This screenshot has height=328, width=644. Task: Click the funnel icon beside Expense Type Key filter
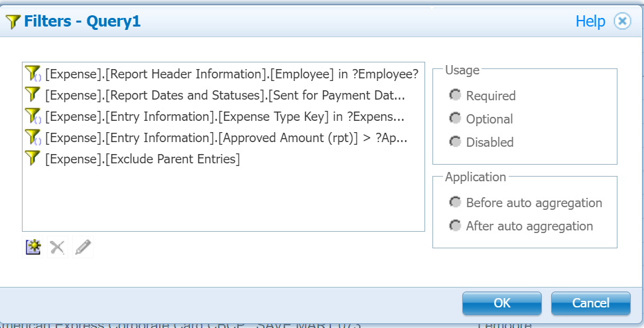tap(33, 116)
